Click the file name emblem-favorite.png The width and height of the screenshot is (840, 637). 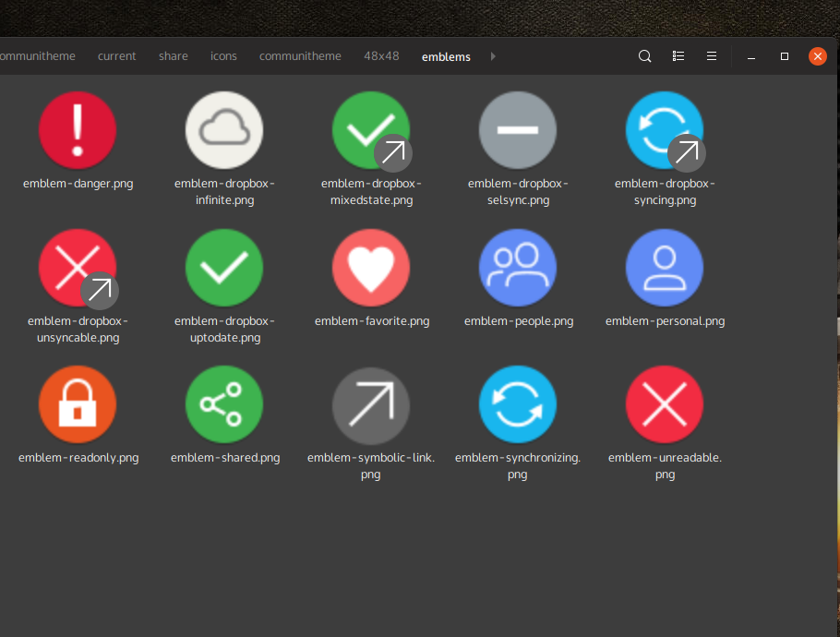click(372, 321)
